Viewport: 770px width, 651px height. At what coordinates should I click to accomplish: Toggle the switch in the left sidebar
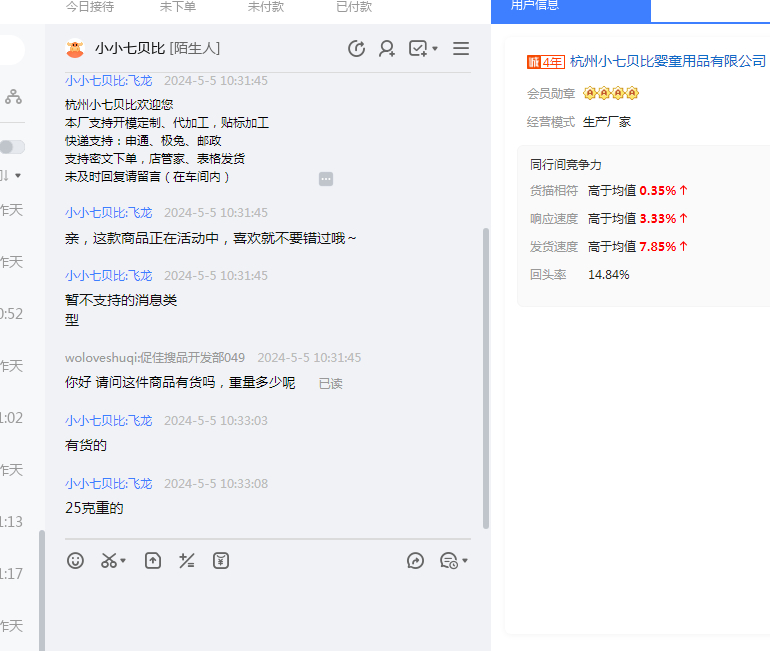[x=12, y=147]
